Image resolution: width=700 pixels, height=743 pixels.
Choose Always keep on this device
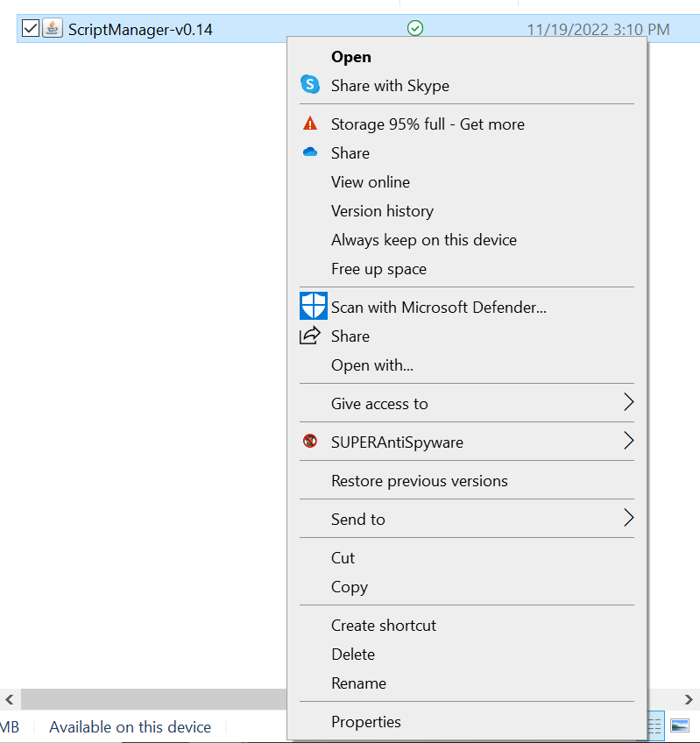coord(423,240)
